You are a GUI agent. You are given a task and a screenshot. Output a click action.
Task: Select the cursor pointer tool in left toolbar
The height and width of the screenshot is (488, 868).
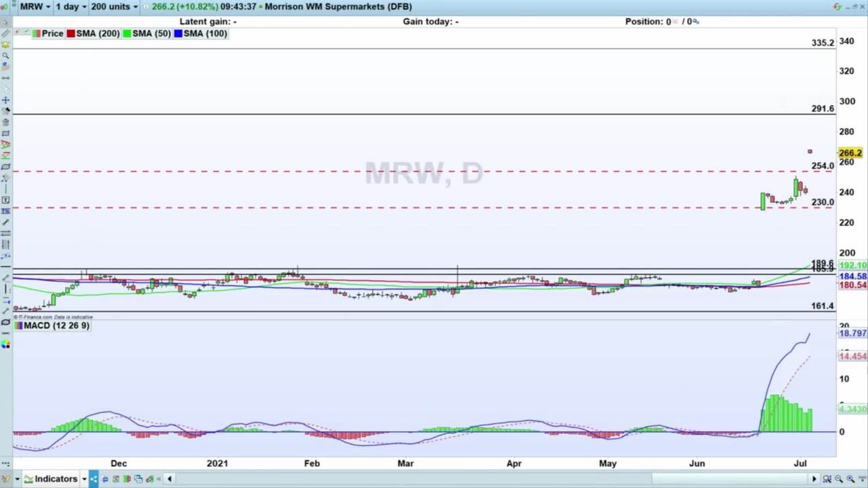tap(5, 22)
